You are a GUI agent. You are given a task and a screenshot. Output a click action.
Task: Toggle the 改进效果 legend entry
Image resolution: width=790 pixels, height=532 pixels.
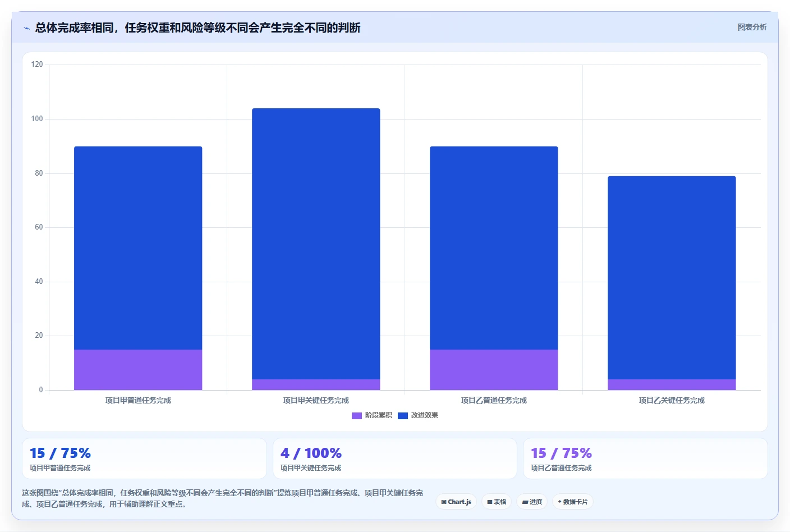(418, 415)
